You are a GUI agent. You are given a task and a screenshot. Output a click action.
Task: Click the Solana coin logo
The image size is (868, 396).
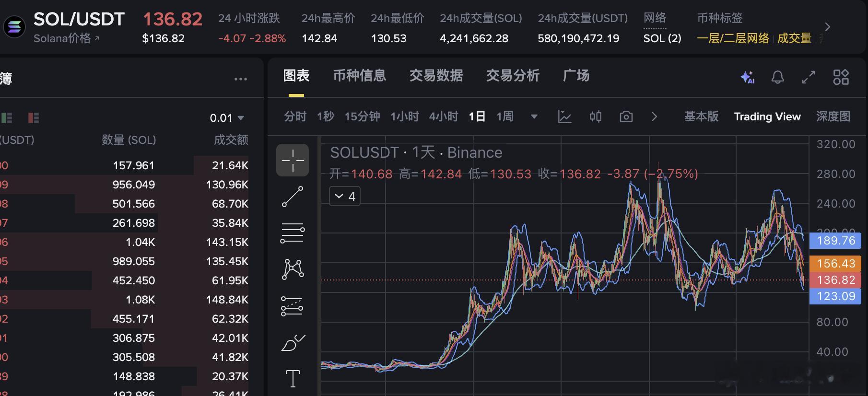coord(14,26)
